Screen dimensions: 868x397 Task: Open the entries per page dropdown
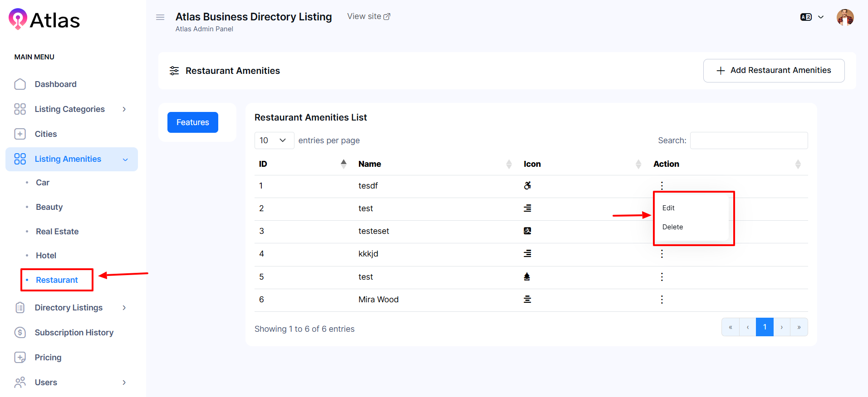[274, 140]
